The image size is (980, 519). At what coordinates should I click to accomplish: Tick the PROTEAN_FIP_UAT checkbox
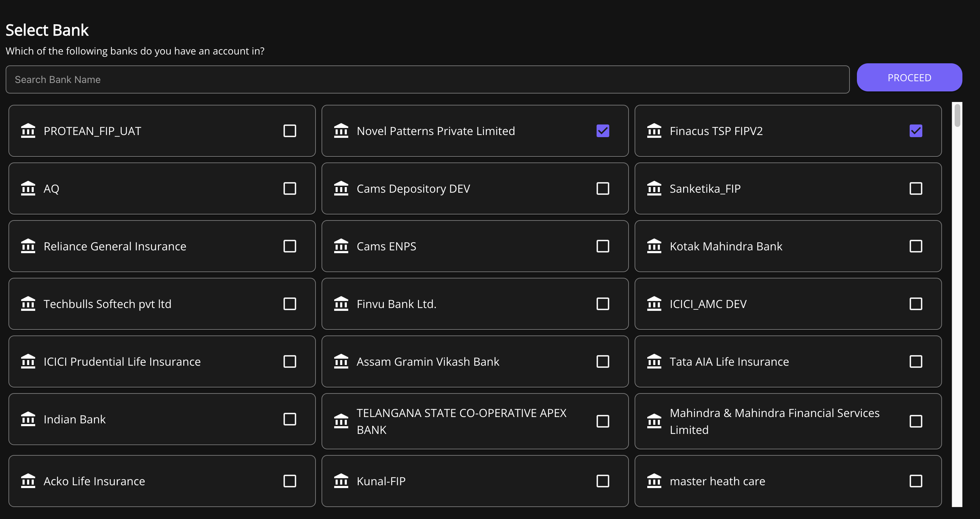click(290, 131)
